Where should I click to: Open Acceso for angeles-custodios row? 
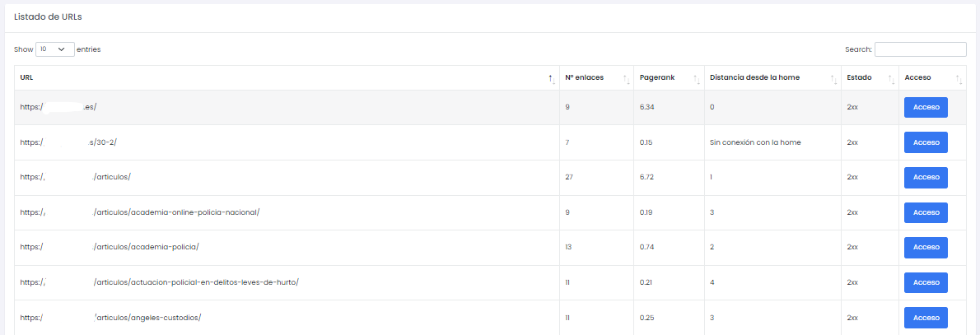coord(926,318)
